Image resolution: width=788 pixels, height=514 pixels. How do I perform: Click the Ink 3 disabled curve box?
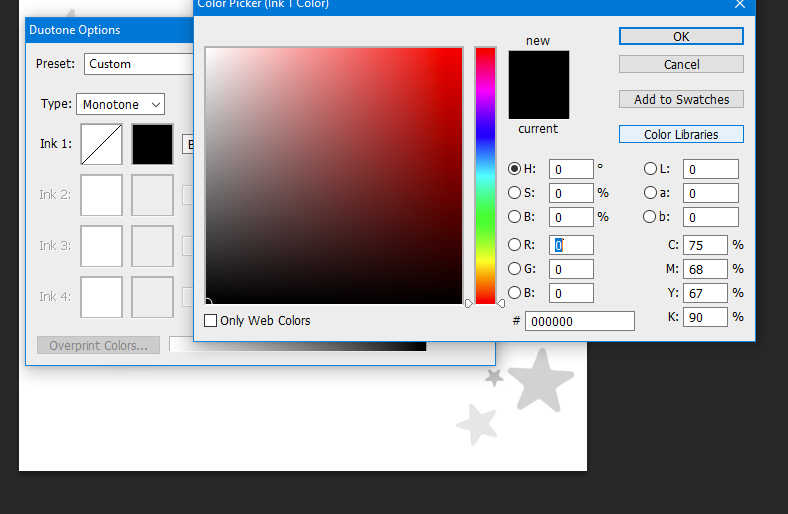[102, 246]
